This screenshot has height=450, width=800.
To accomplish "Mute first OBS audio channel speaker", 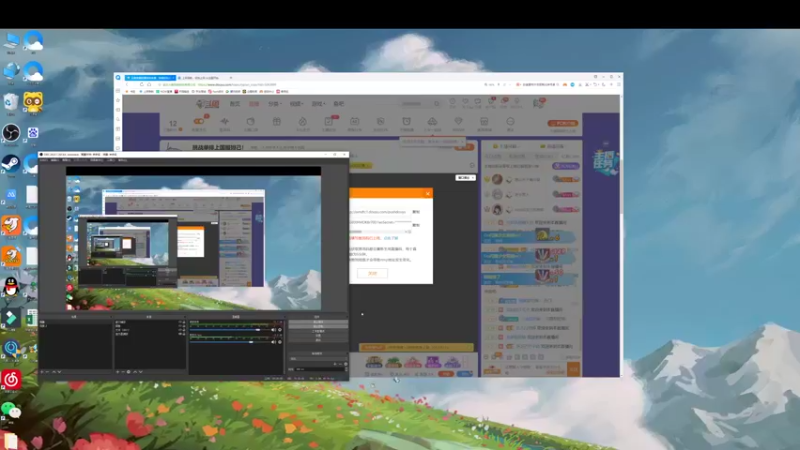I will coord(273,330).
